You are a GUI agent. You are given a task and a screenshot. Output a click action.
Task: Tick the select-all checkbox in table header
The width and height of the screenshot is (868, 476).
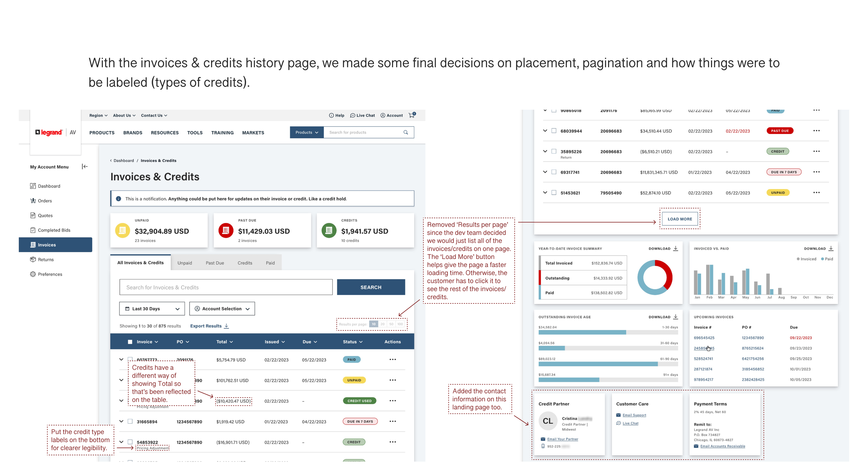point(130,342)
